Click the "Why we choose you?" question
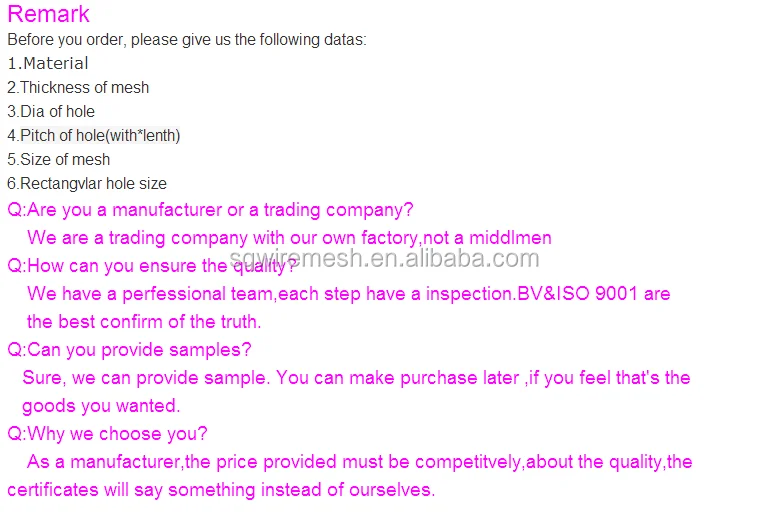 (108, 434)
